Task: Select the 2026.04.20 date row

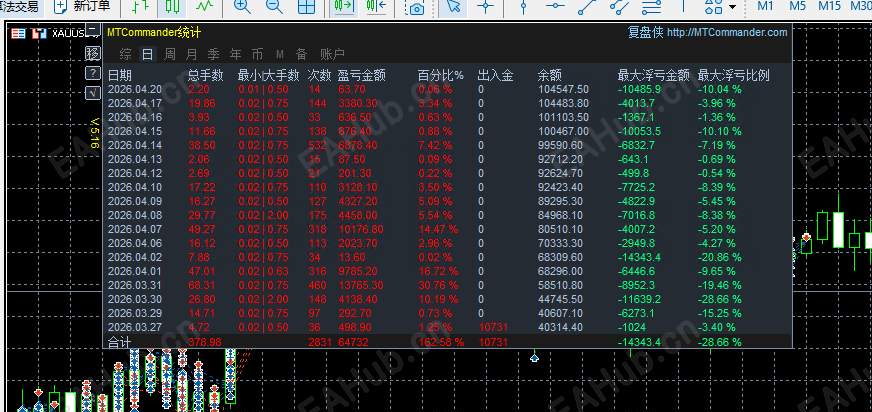Action: click(135, 89)
